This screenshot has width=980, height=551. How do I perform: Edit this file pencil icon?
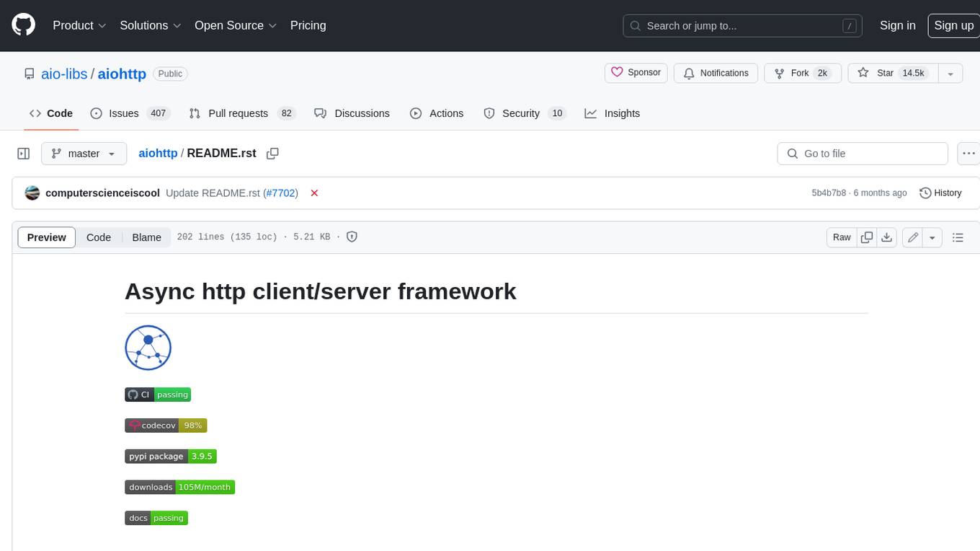point(913,237)
